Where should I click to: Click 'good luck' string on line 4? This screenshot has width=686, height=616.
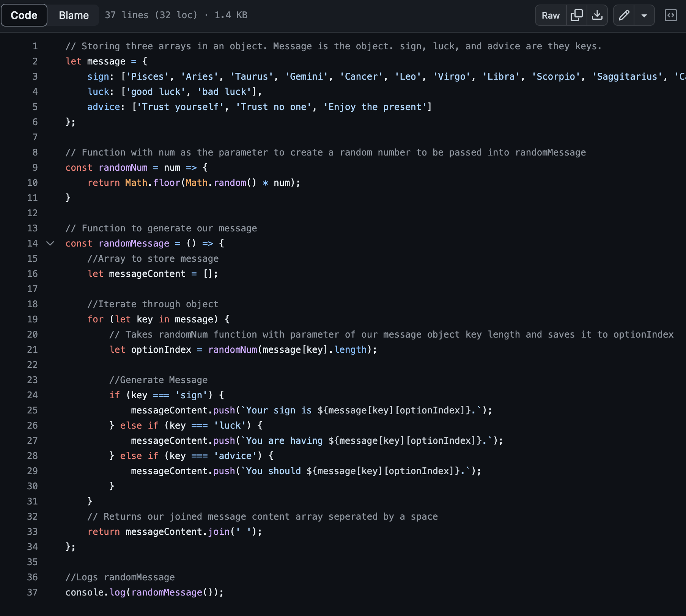tap(156, 92)
